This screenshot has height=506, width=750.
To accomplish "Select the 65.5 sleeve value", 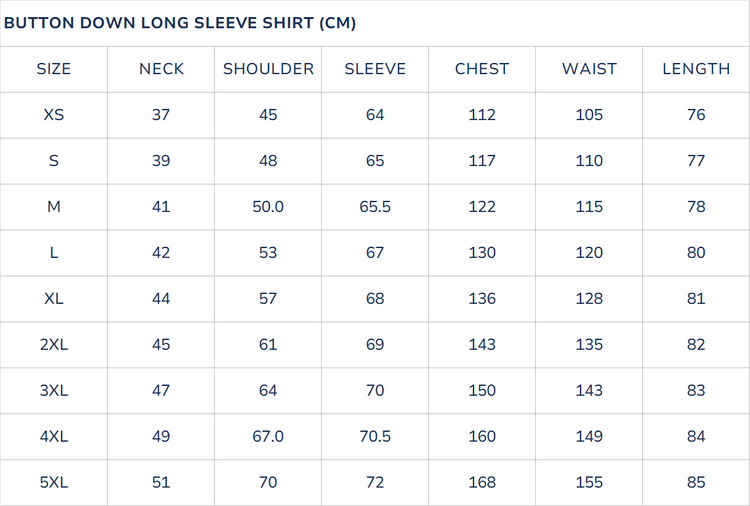I will click(375, 207).
